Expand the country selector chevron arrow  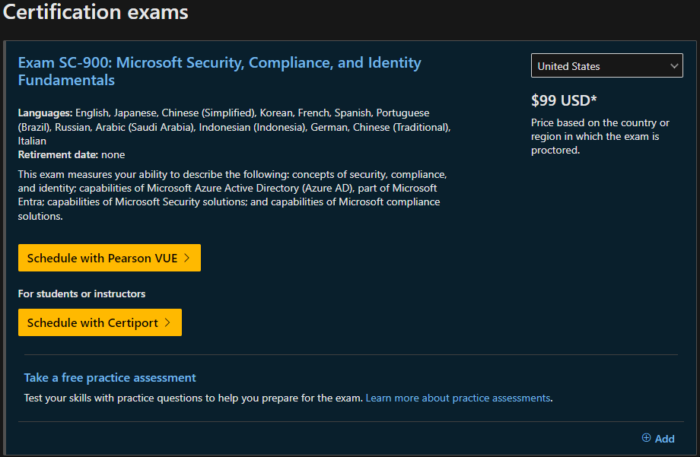point(674,66)
